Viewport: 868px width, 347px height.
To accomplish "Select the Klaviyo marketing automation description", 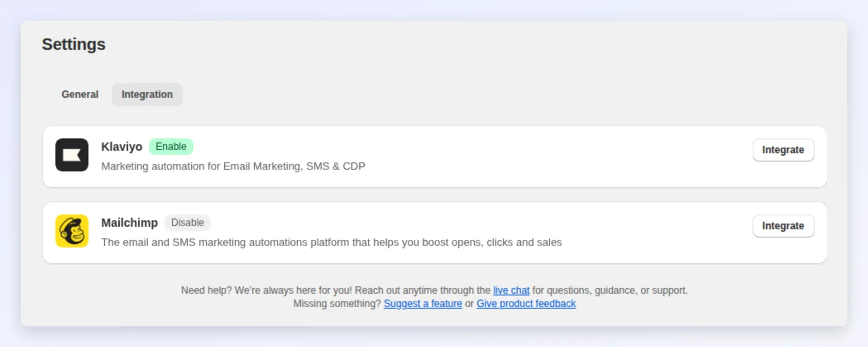I will pyautogui.click(x=233, y=166).
